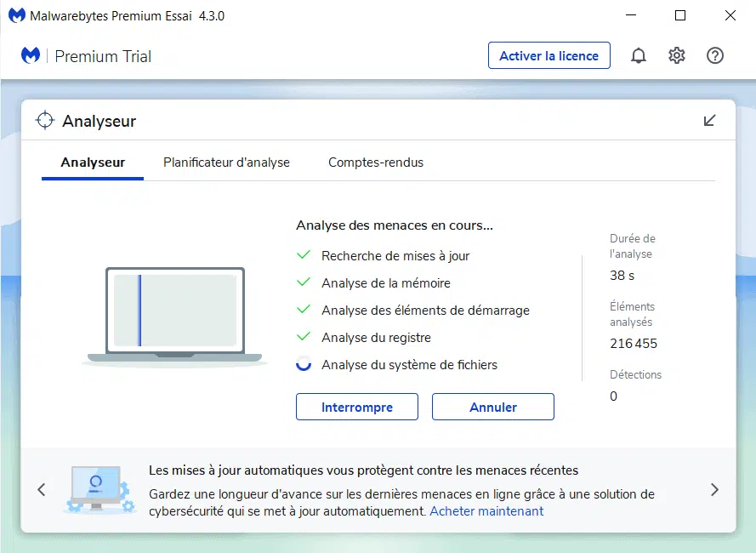
Task: Click the Analyse du système de fichiers text
Action: [409, 365]
